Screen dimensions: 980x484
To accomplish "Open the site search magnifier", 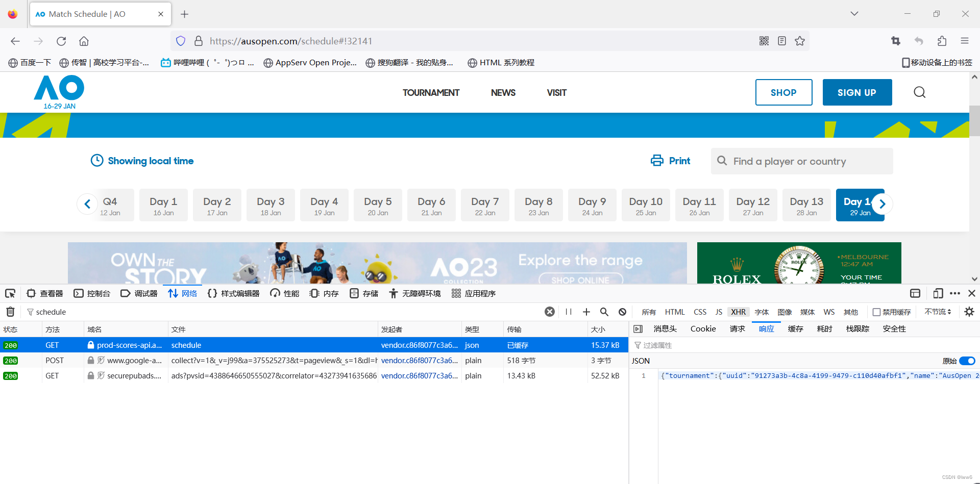I will 919,92.
